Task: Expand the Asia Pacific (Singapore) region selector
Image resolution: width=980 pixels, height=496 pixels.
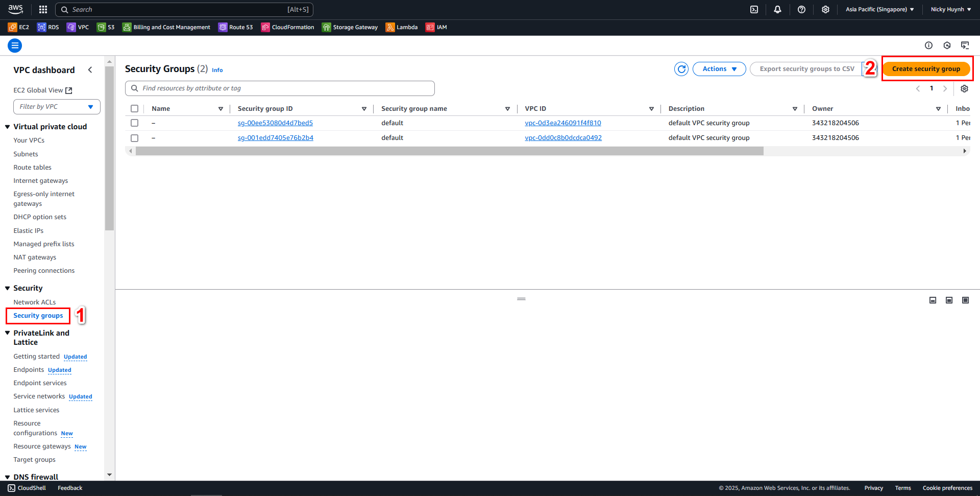Action: [x=879, y=10]
